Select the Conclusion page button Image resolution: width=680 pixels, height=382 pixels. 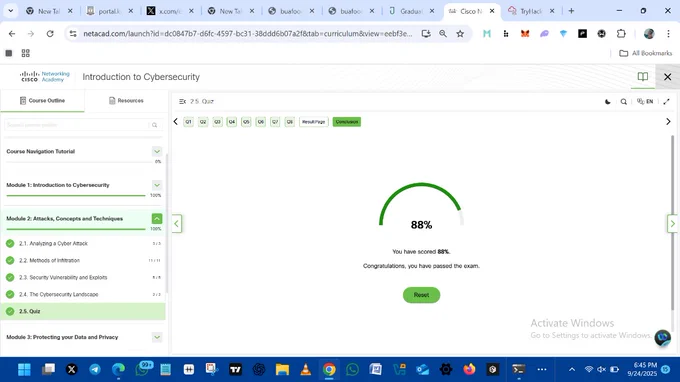pos(347,122)
